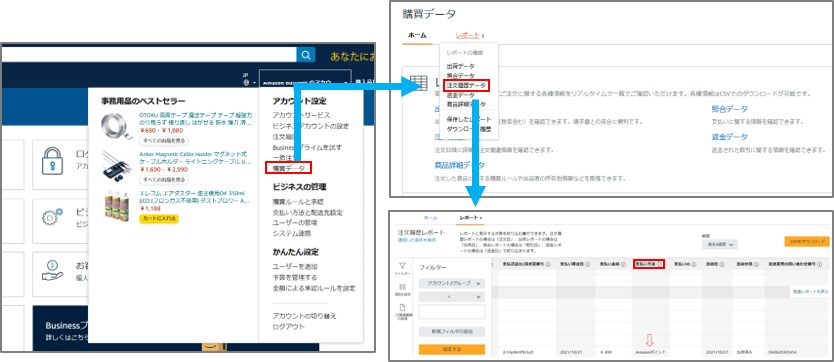Open the Anker cable holder thumbnail
The height and width of the screenshot is (362, 834).
point(117,166)
